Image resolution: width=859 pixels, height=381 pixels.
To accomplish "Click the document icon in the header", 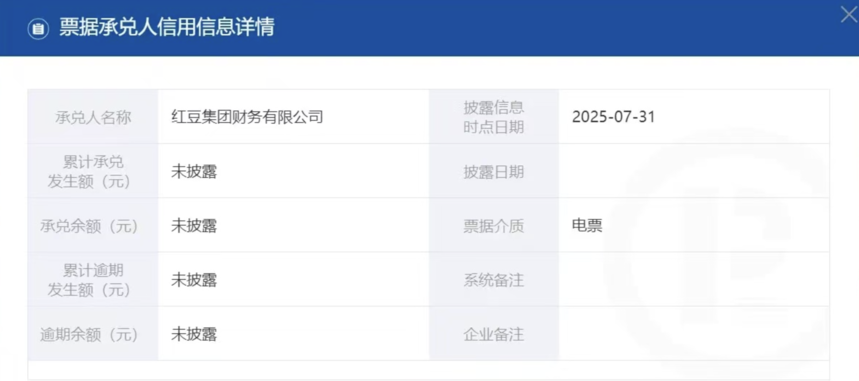I will [x=38, y=29].
